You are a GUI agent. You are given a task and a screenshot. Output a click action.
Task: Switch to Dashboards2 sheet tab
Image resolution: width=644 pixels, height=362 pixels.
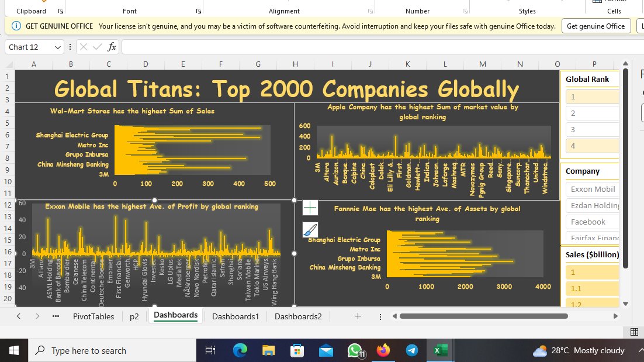coord(298,316)
